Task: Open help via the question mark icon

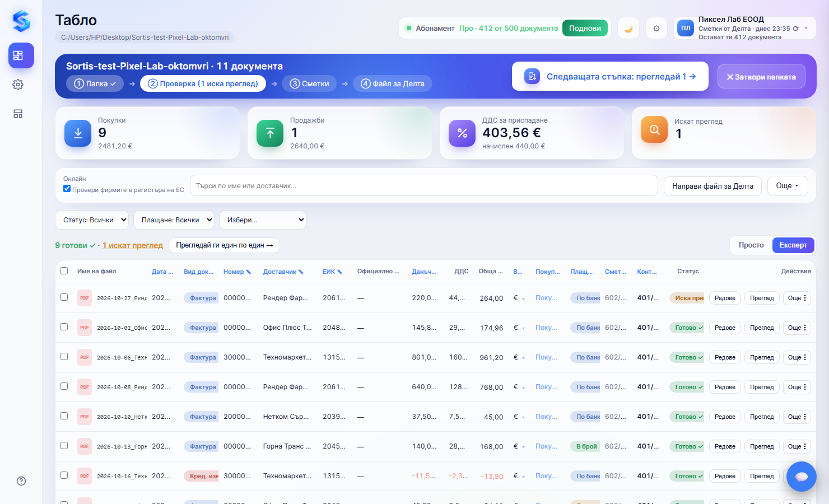Action: (x=21, y=481)
